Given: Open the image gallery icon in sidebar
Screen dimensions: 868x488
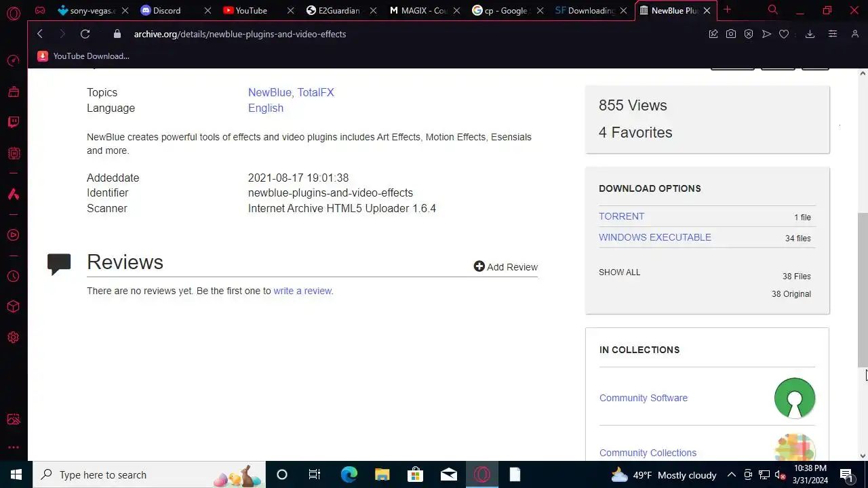Looking at the screenshot, I should 13,420.
